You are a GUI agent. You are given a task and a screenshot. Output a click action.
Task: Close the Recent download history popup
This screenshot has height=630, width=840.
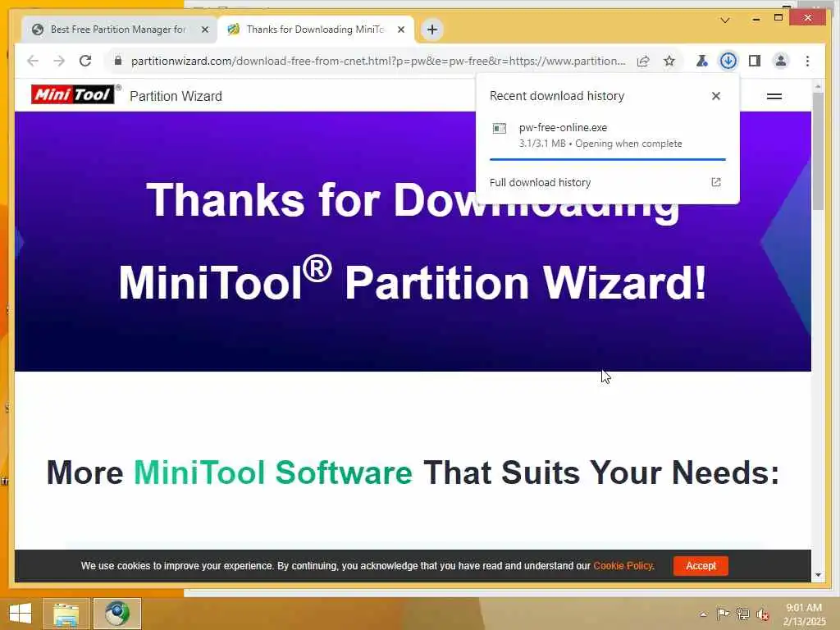715,96
